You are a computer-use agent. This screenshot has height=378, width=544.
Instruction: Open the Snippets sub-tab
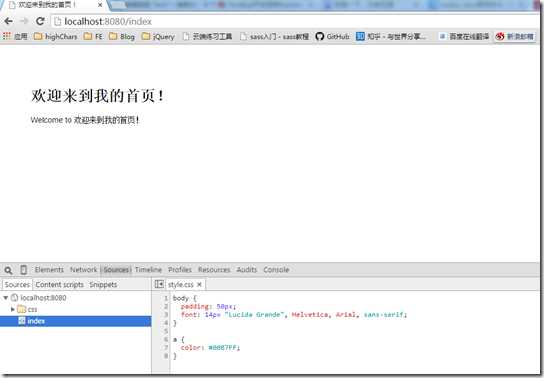(x=103, y=285)
